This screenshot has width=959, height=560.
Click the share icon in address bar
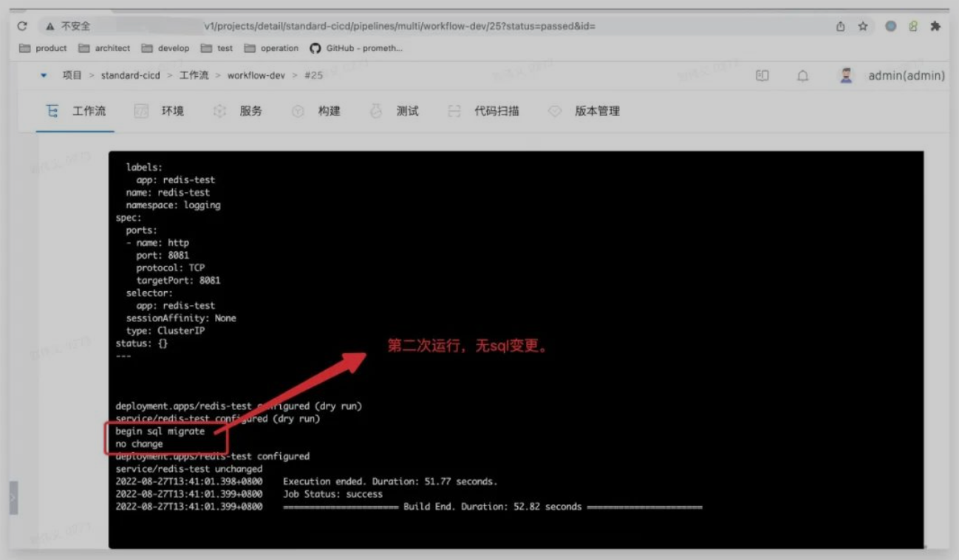tap(841, 26)
